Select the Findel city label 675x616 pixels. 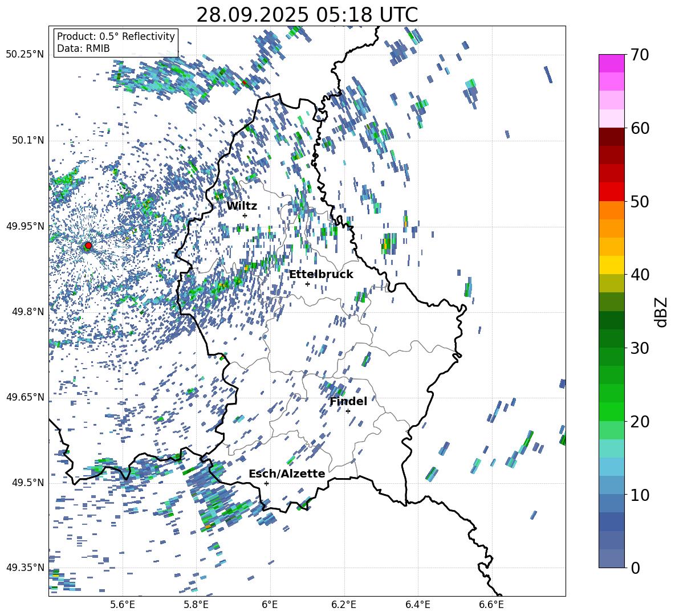click(x=348, y=401)
